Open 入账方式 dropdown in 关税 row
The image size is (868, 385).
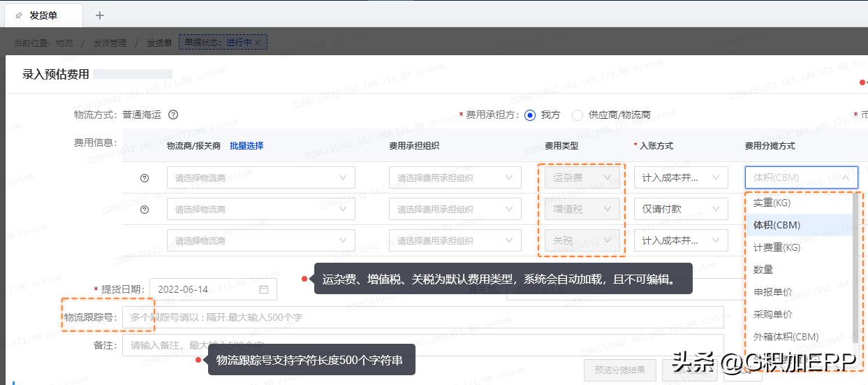coord(680,240)
